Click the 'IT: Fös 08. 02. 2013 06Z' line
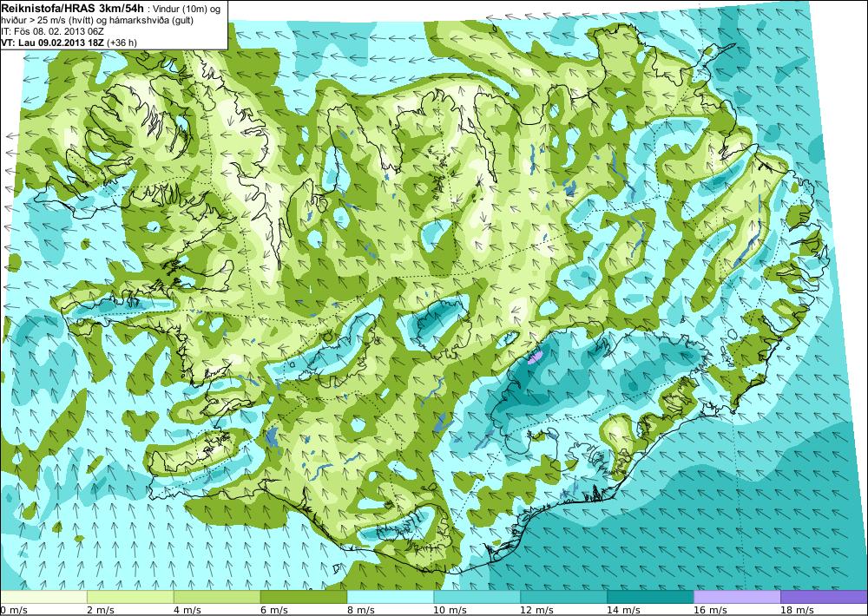Viewport: 868px width, 616px height. pos(53,31)
